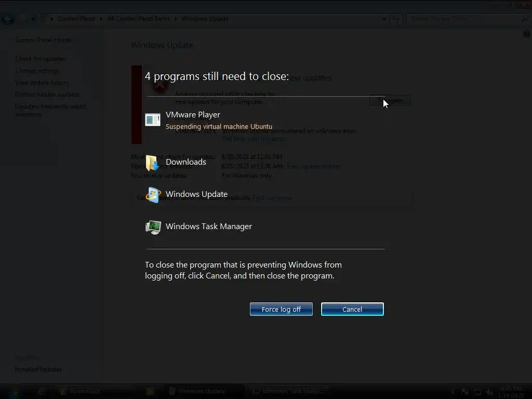
Task: Click the Force log off button
Action: (x=281, y=309)
